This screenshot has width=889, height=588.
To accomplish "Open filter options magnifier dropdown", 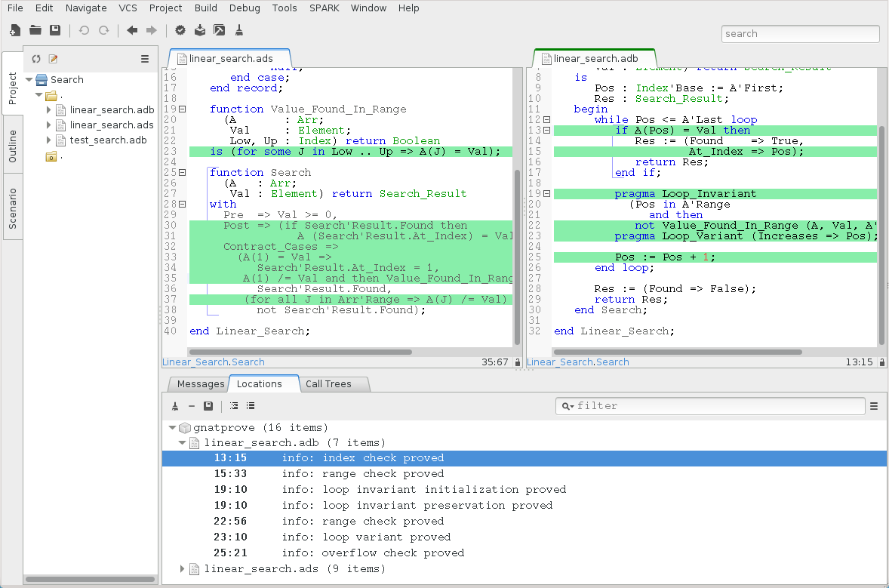I will point(568,406).
